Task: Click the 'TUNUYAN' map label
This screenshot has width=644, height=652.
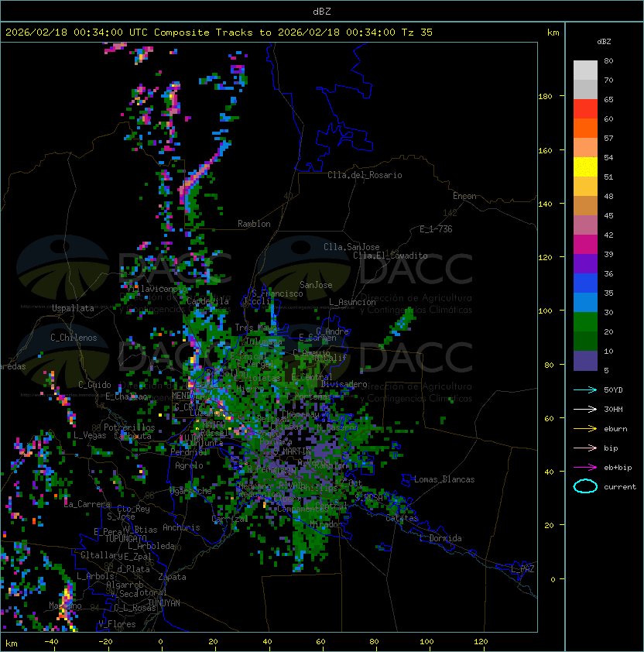Action: (x=164, y=603)
